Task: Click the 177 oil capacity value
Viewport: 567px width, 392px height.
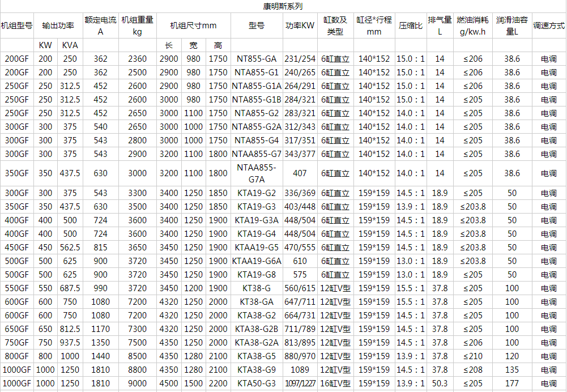Action: (512, 384)
